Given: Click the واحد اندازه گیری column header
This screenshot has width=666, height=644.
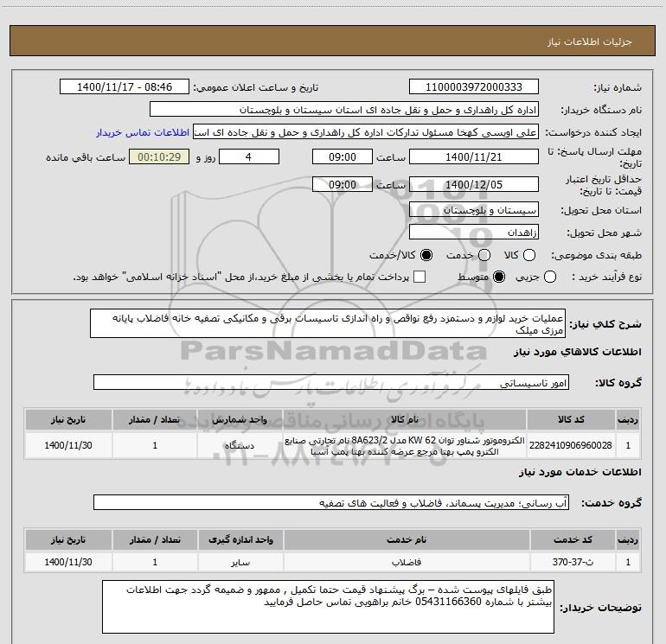Looking at the screenshot, I should [x=240, y=539].
